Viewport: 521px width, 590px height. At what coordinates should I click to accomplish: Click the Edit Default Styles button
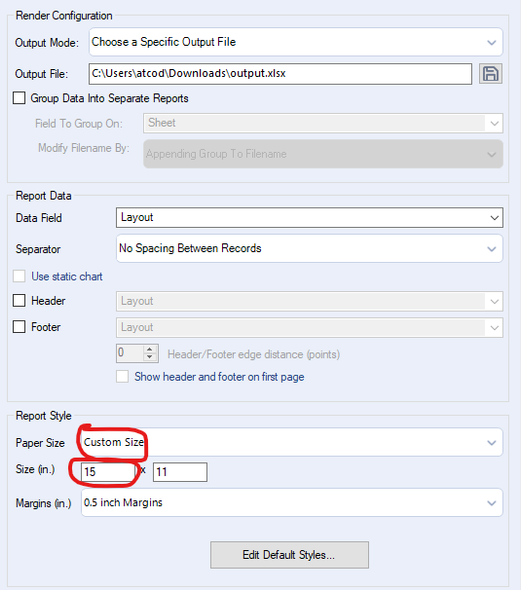289,555
